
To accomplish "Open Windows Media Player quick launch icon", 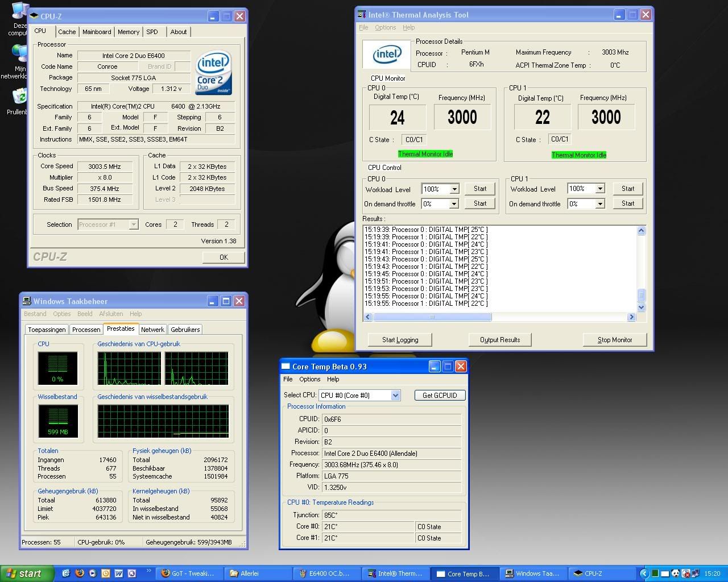I will click(92, 573).
